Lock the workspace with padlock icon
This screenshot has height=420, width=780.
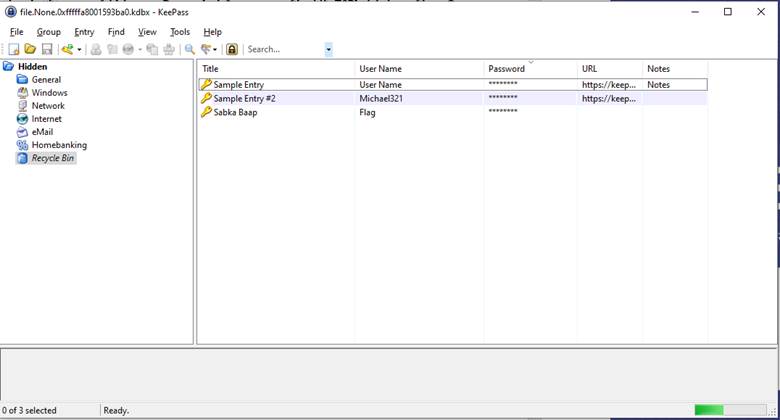(232, 49)
